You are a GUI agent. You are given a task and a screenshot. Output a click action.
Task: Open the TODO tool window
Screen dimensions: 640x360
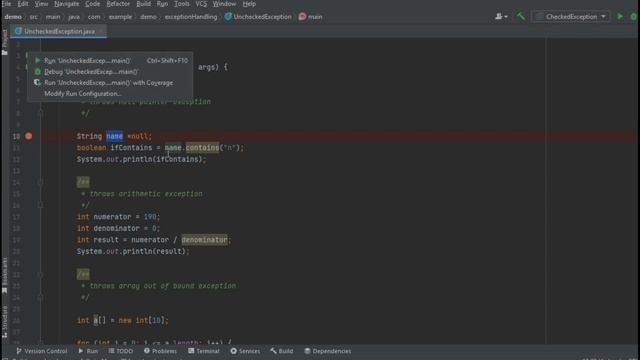click(121, 351)
